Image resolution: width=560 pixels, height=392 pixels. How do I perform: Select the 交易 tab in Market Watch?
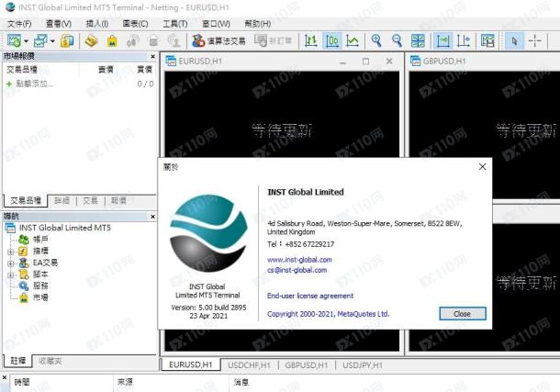coord(90,201)
